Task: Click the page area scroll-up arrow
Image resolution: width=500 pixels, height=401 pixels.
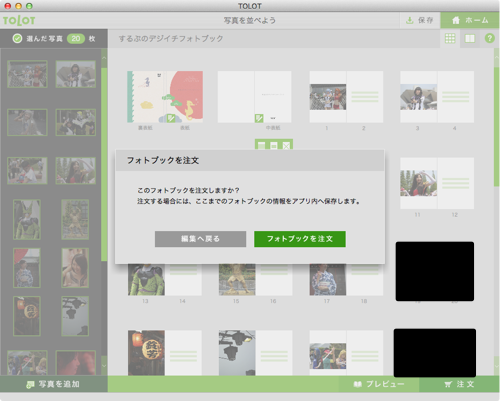Action: [496, 58]
